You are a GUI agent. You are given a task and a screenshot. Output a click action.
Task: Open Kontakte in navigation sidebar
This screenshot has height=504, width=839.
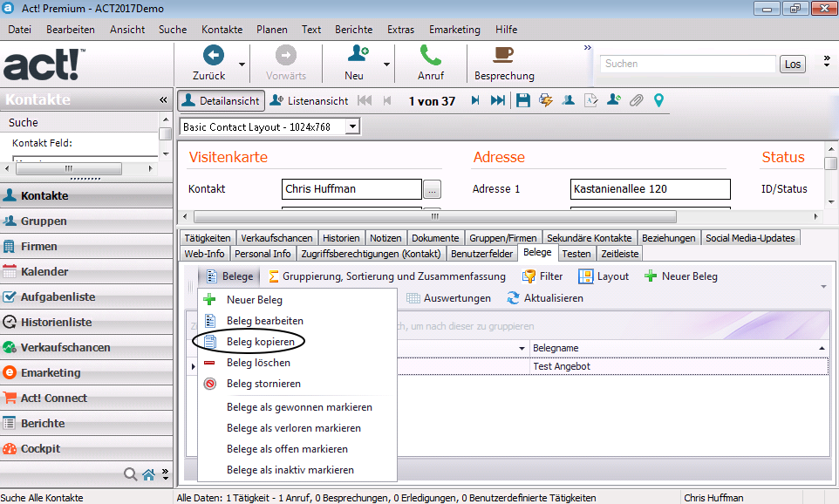coord(86,196)
